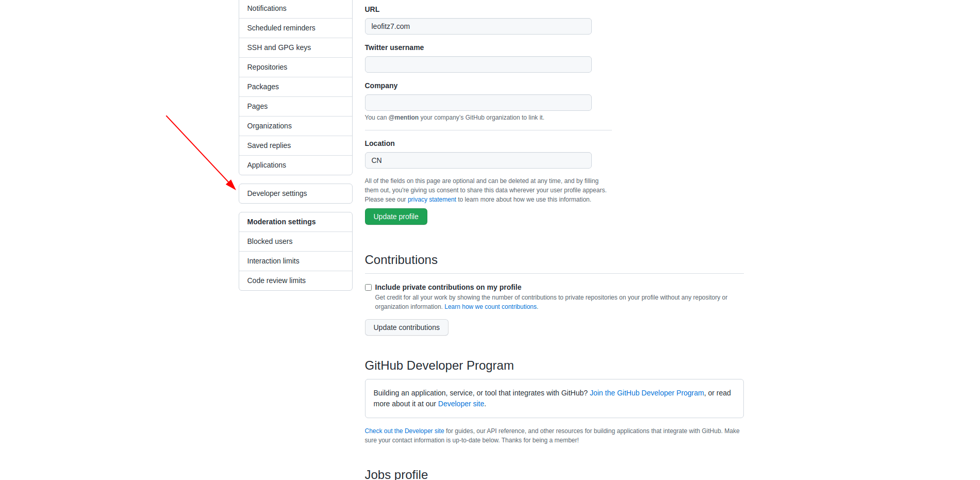Open Blocked users page
The height and width of the screenshot is (480, 980).
point(270,241)
